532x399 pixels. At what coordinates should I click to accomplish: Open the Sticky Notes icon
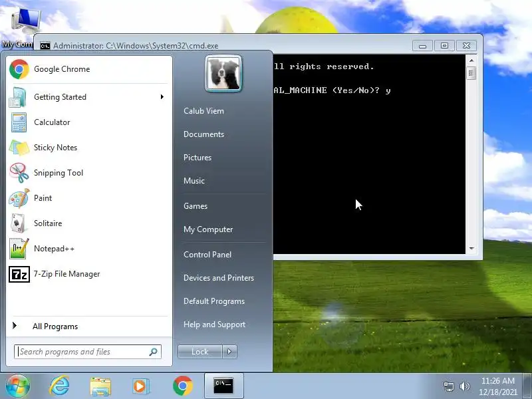tap(19, 148)
